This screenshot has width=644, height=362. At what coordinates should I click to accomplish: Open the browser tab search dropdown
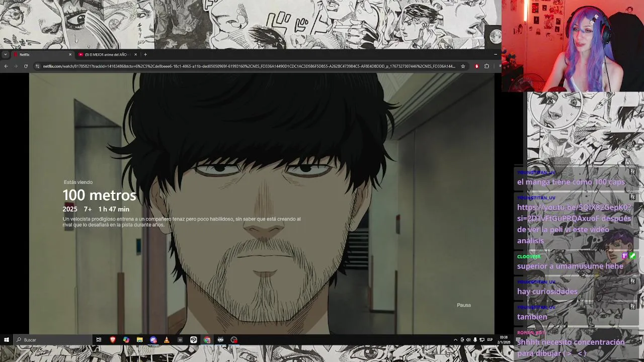(x=5, y=54)
